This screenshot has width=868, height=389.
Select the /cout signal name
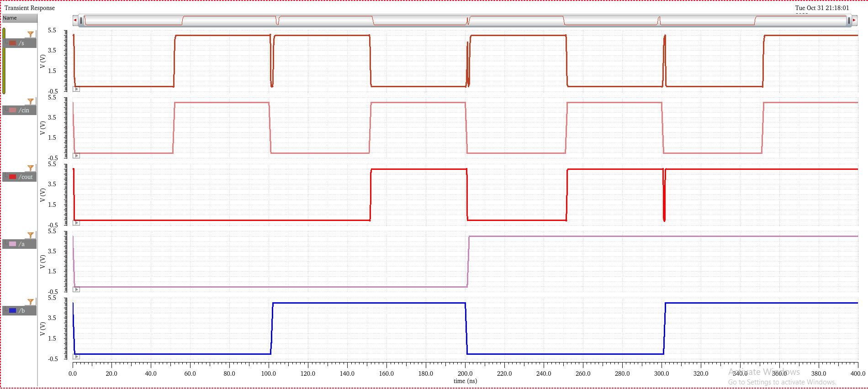coord(26,177)
